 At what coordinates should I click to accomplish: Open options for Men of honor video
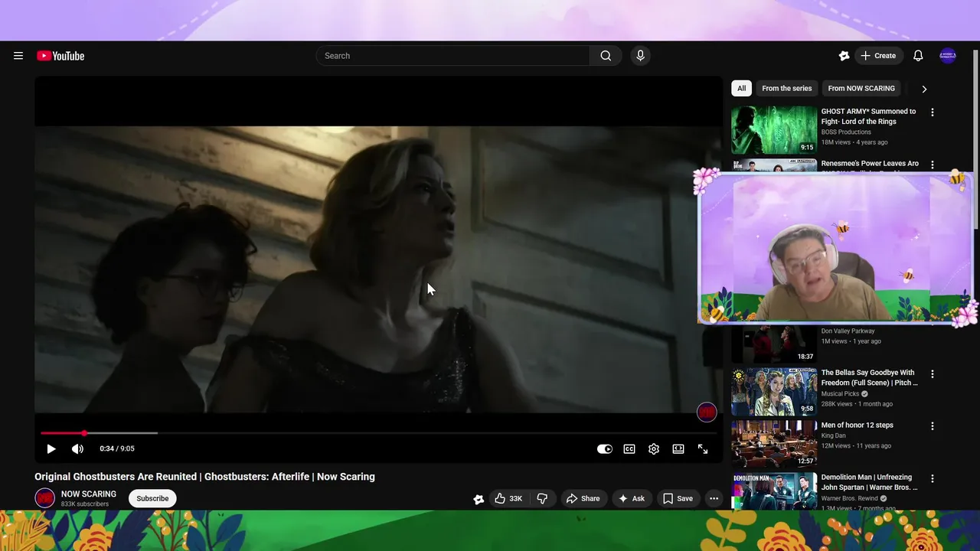[x=932, y=426]
